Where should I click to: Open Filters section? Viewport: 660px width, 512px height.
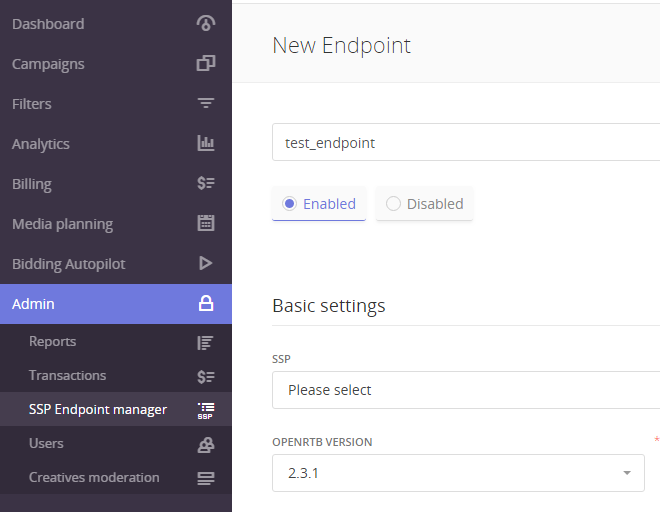pyautogui.click(x=116, y=104)
